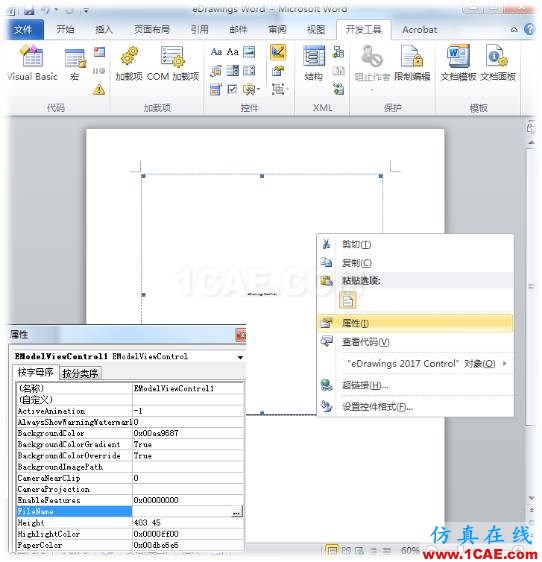Screen dimensions: 542x562
Task: Switch to the 页面布局 tab
Action: pyautogui.click(x=152, y=29)
